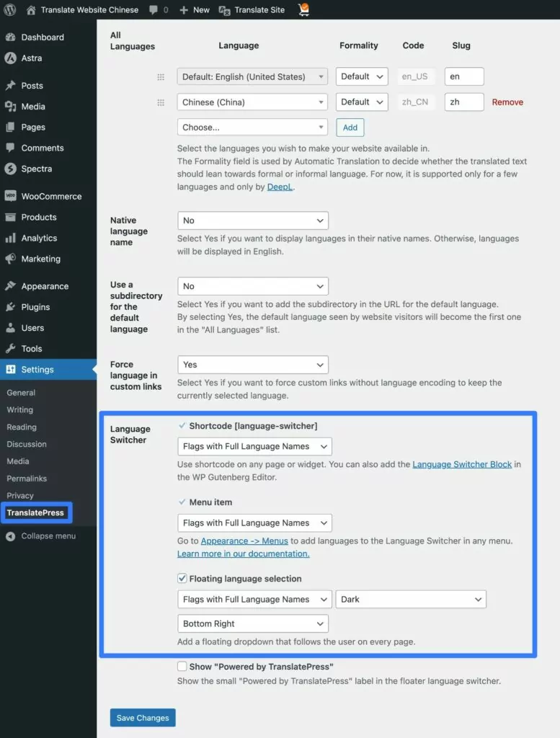Click the en_US code field
Viewport: 560px width, 738px height.
point(416,76)
